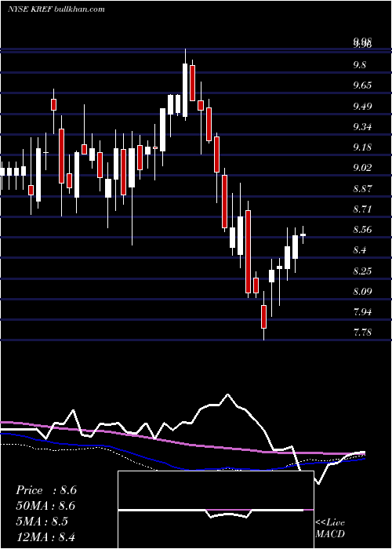Screen dimensions: 392x549
Task: Click the 8.4 price level label
Action: (x=361, y=250)
